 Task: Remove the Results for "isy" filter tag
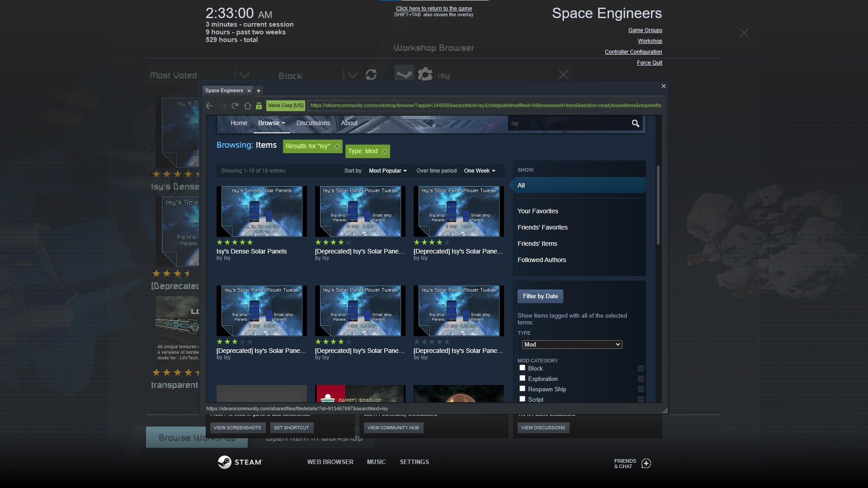pyautogui.click(x=337, y=146)
